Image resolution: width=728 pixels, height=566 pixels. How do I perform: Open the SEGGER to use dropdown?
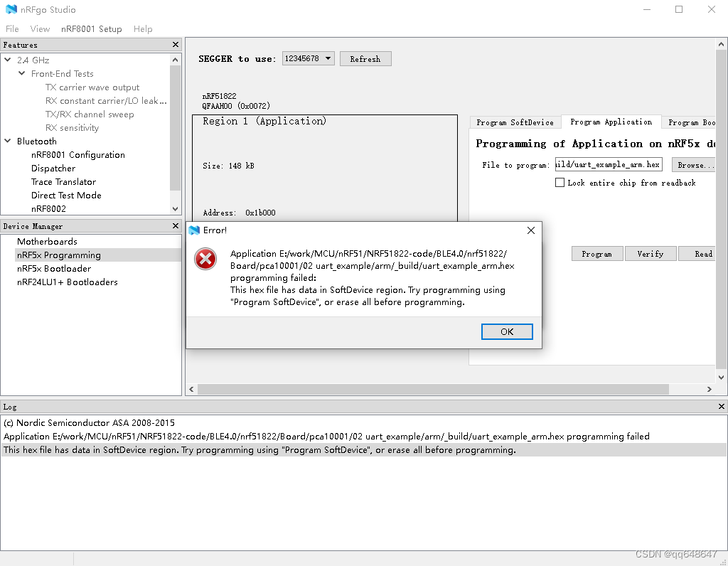click(309, 58)
